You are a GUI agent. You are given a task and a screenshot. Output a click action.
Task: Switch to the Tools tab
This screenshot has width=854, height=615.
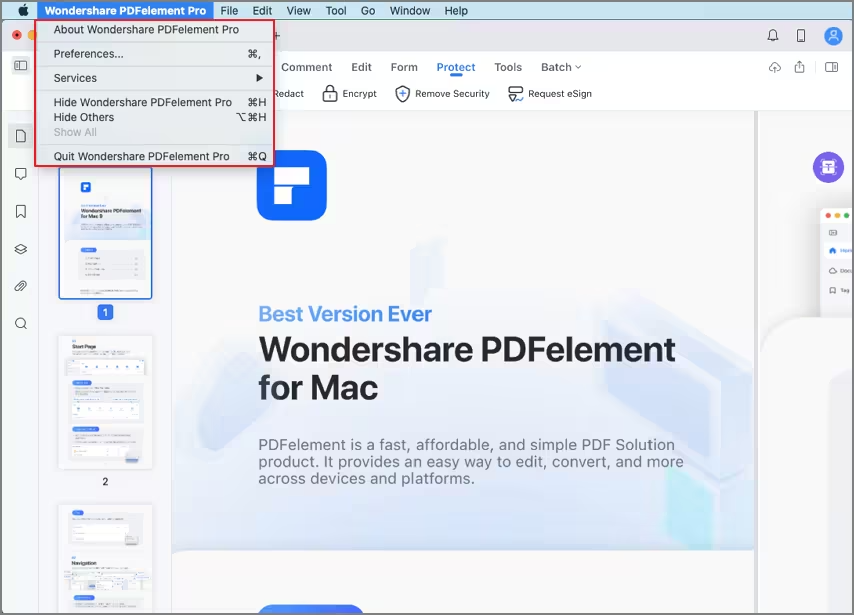click(x=508, y=67)
